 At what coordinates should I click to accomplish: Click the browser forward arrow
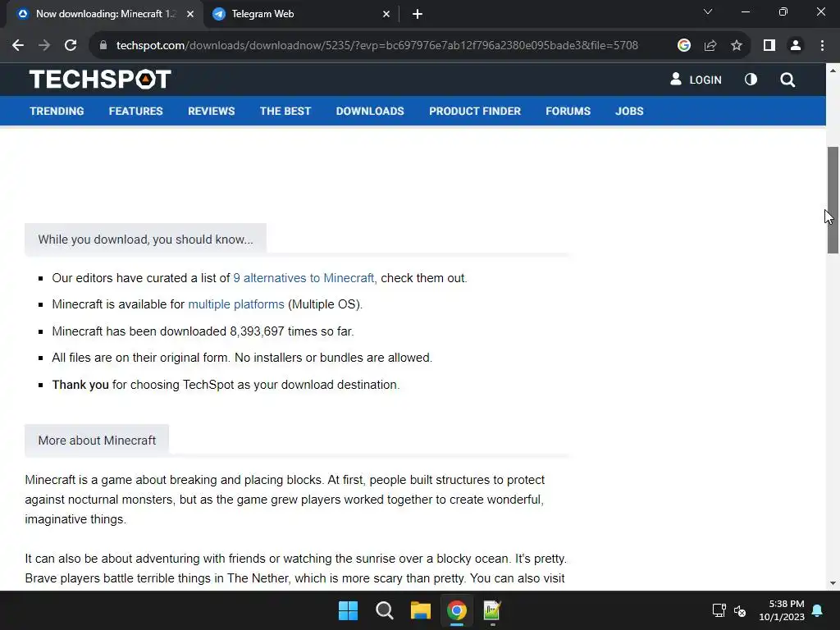point(44,46)
